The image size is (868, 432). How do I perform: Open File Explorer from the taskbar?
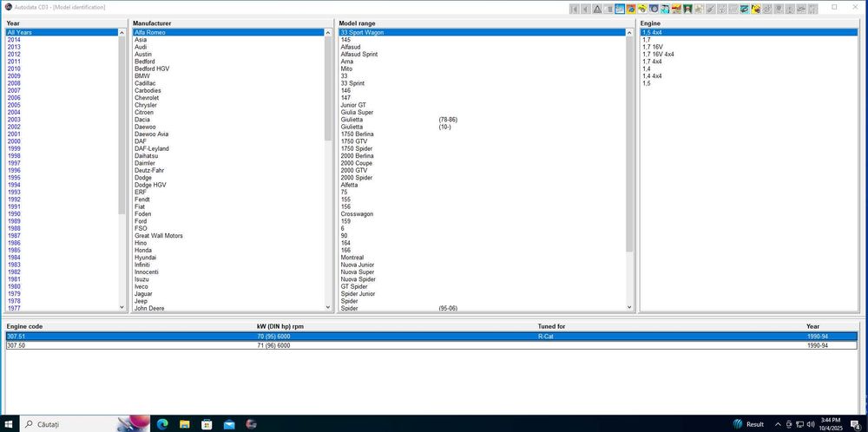tap(184, 424)
